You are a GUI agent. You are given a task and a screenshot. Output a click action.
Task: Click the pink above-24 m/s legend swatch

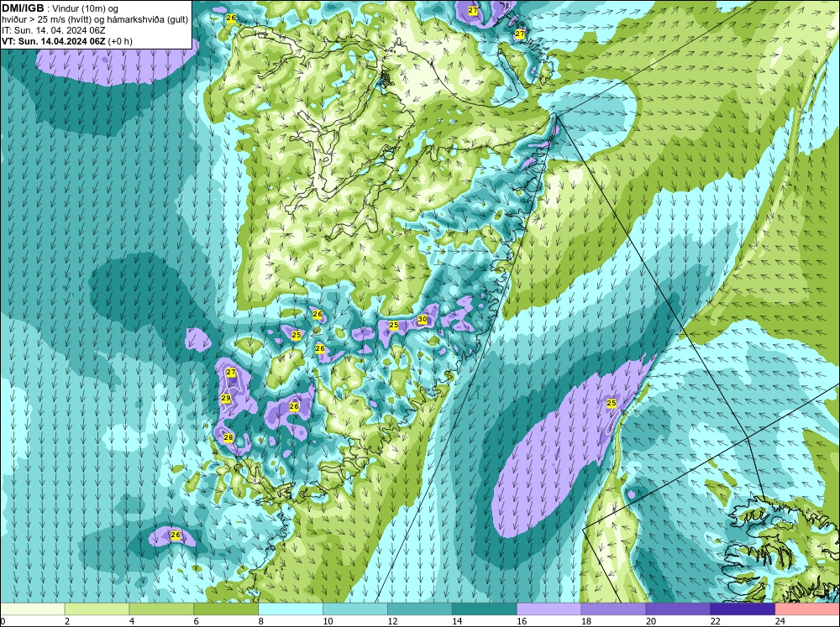[x=807, y=609]
